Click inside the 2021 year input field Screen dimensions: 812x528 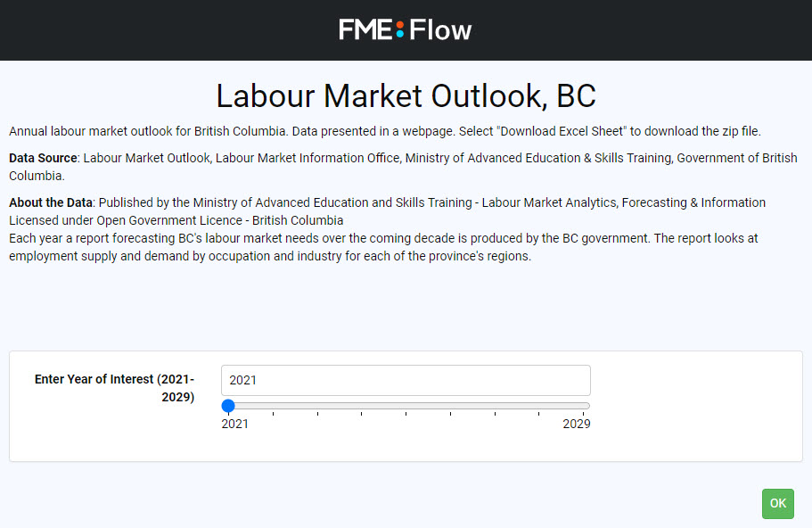406,380
